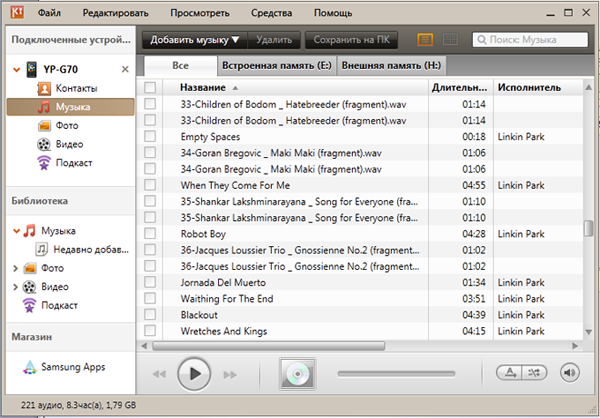The image size is (600, 418).
Task: Switch to grid thumbnail view icon
Action: (450, 39)
